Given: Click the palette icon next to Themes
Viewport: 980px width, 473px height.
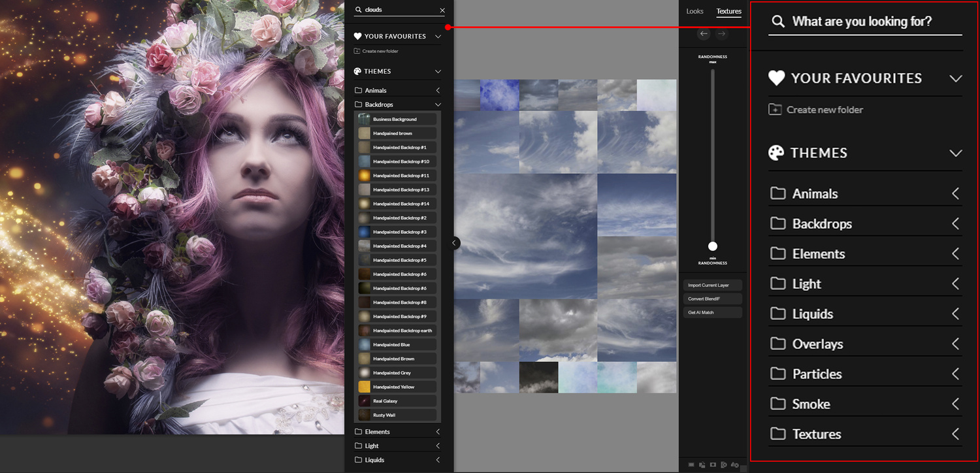Looking at the screenshot, I should tap(357, 71).
